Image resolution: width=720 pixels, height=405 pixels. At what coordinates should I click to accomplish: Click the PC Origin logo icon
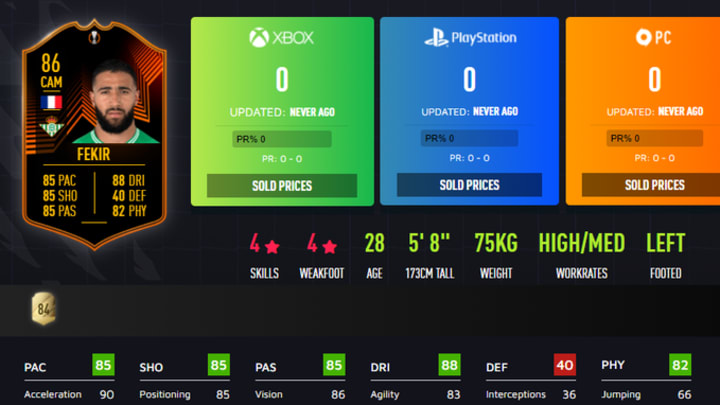pos(643,37)
